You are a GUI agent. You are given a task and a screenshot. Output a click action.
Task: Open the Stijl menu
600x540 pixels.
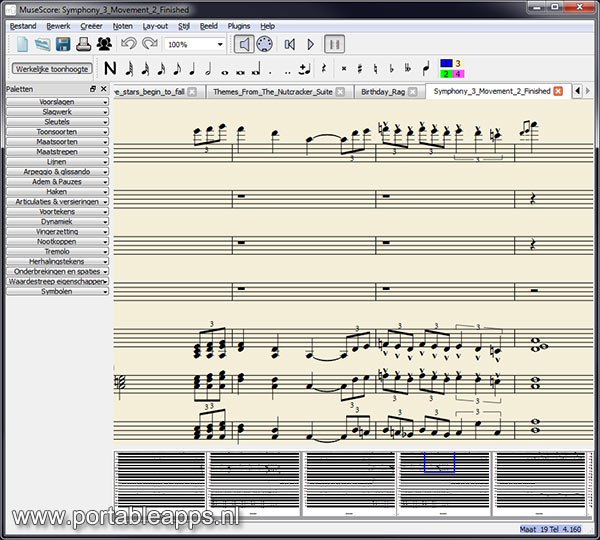[184, 26]
